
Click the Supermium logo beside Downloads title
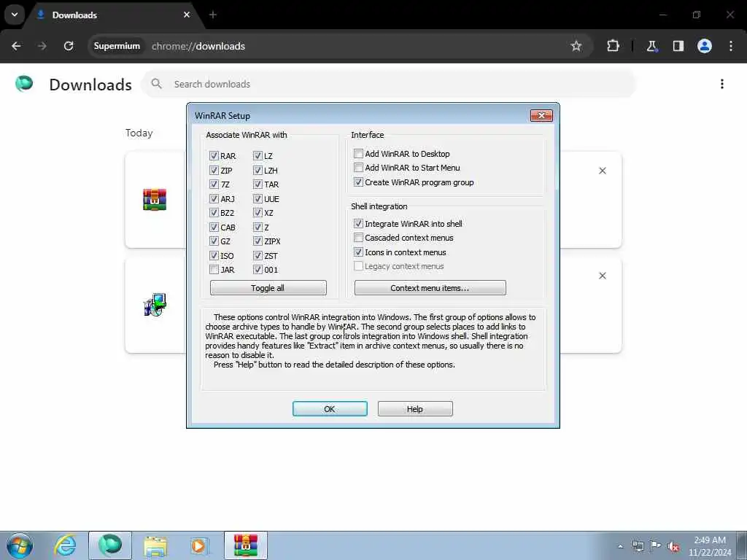tap(24, 83)
